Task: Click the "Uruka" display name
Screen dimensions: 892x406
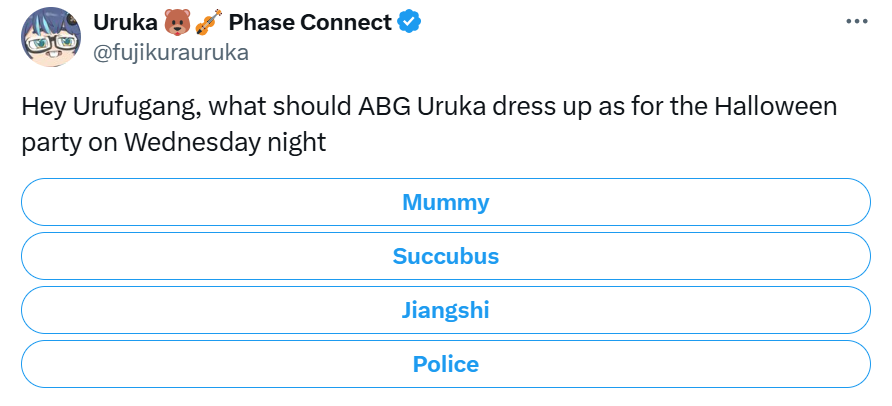Action: (124, 23)
